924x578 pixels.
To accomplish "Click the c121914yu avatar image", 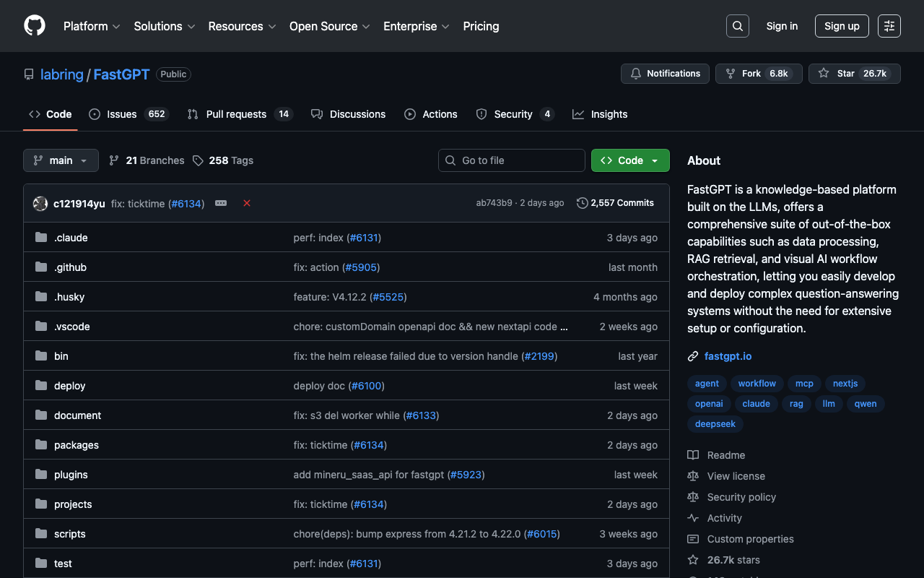I will click(40, 204).
